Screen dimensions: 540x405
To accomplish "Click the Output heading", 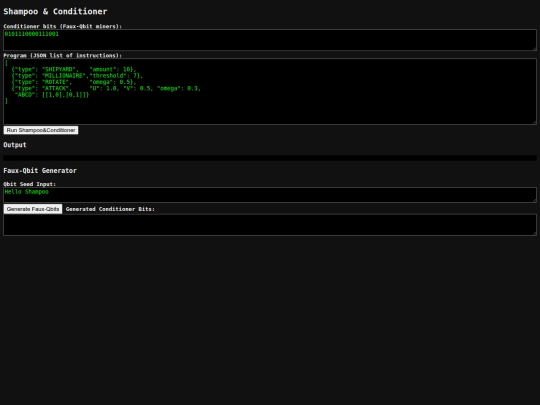I will 15,145.
